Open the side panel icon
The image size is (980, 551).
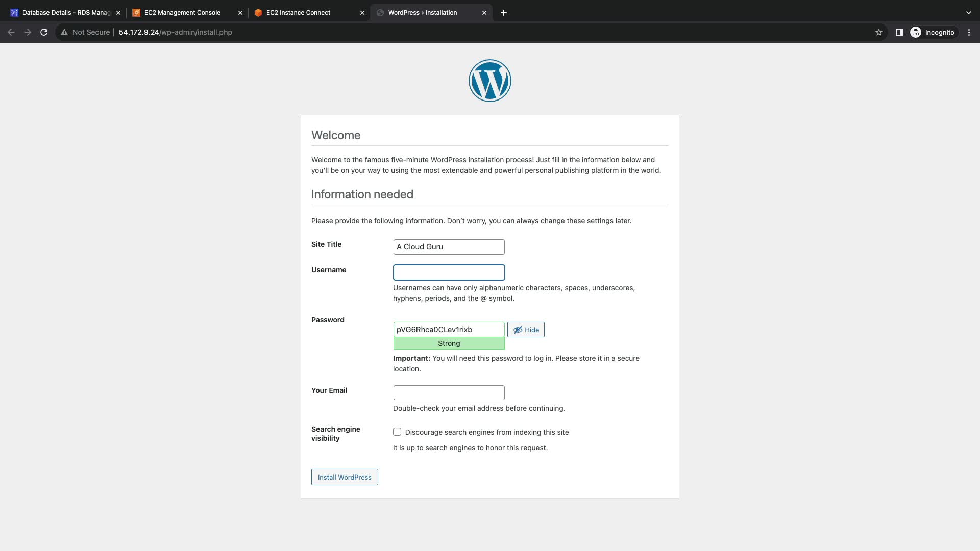click(899, 32)
